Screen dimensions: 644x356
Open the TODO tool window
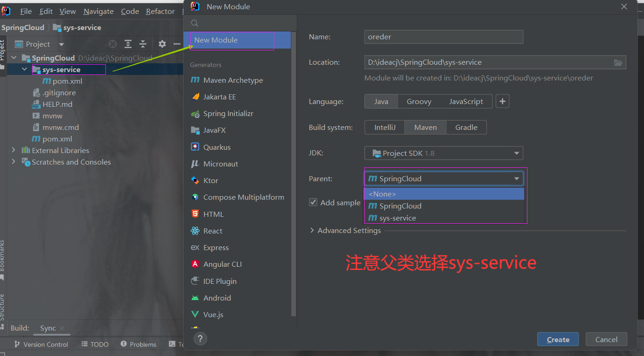95,344
